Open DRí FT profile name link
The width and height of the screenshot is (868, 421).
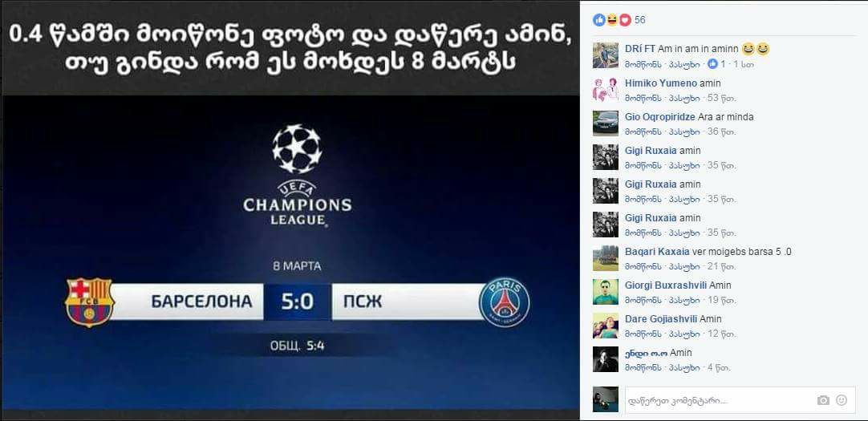640,49
